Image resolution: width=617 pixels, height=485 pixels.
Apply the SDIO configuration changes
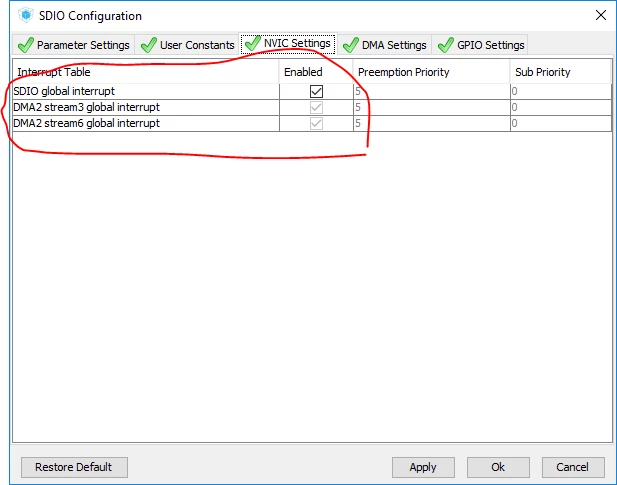[423, 467]
